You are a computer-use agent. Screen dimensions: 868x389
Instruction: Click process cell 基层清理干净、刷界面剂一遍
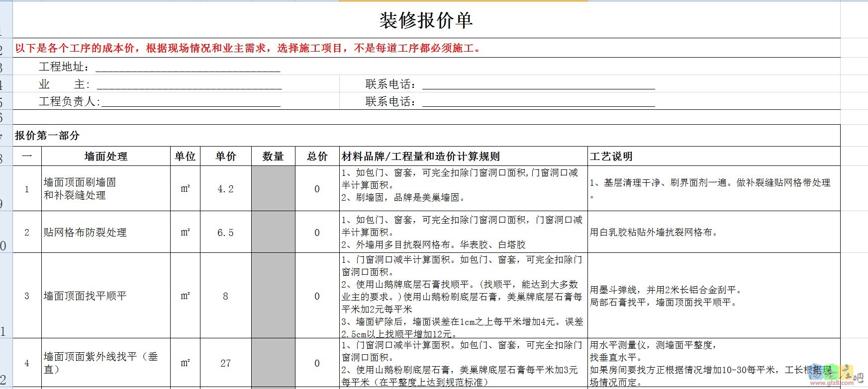(x=714, y=188)
